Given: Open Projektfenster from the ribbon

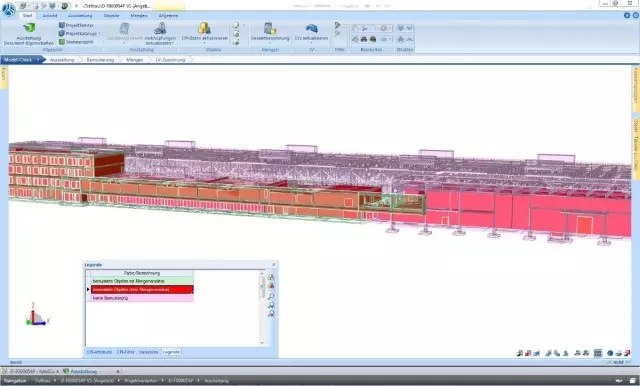Looking at the screenshot, I should [x=76, y=25].
